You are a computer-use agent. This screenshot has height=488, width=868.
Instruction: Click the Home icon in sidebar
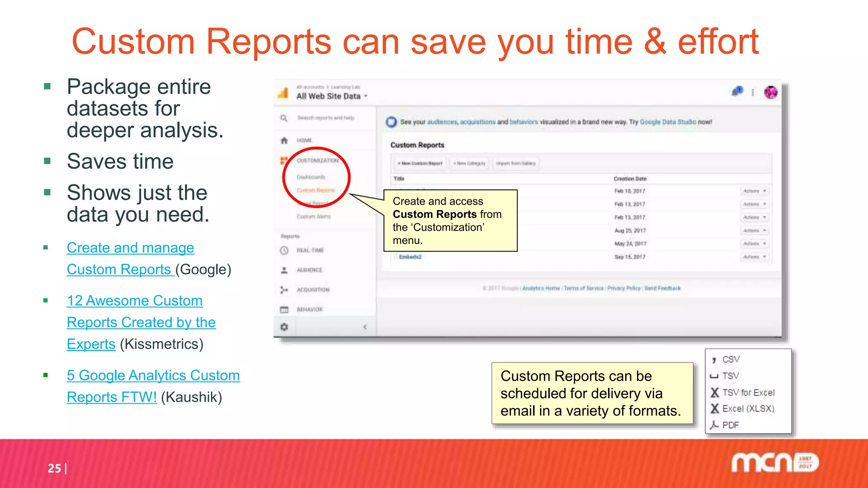pyautogui.click(x=284, y=140)
